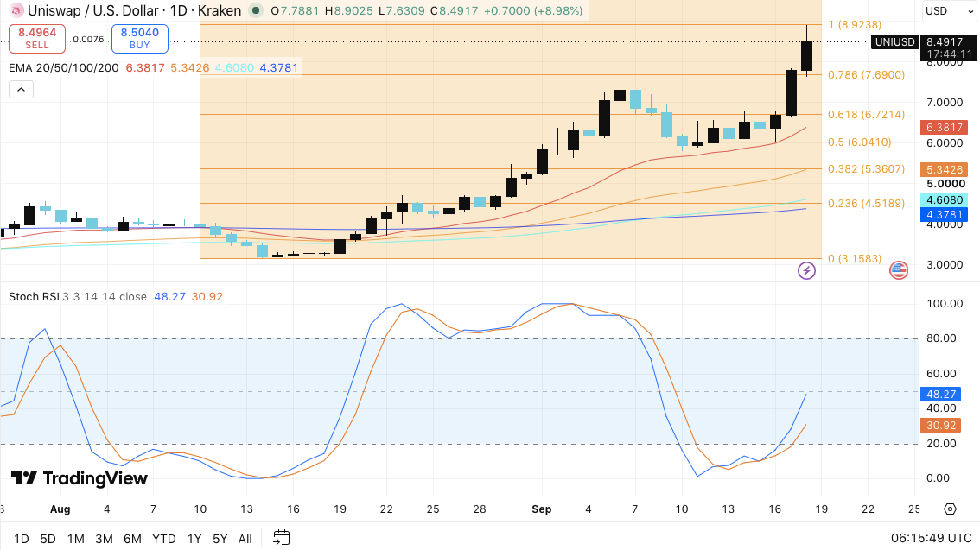Click the UNIUSD price label on axis

pos(894,41)
